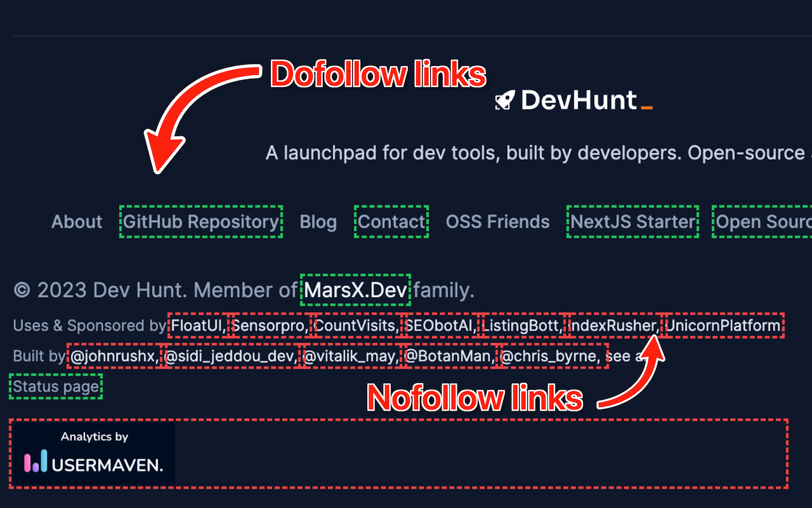
Task: Open @BotanMan profile link
Action: pos(449,356)
